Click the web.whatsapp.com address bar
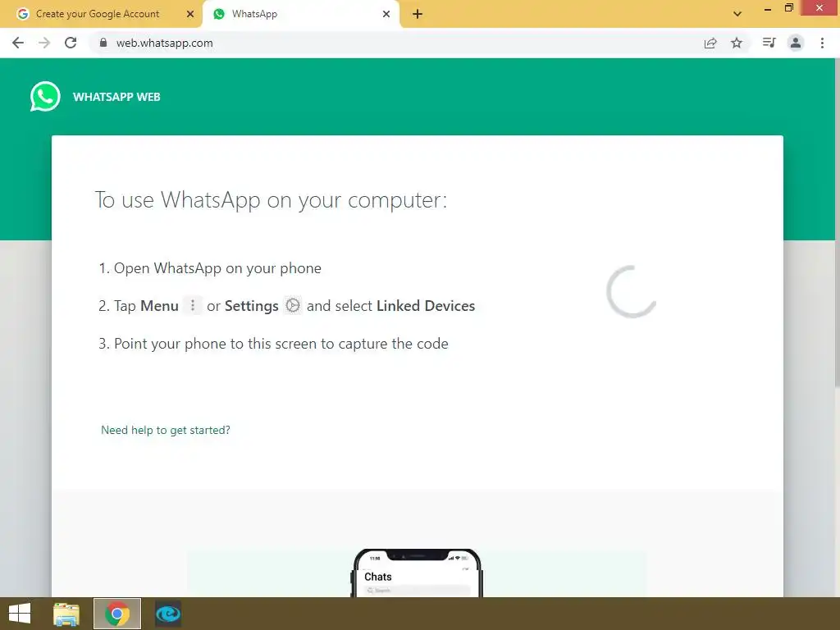This screenshot has width=840, height=630. pyautogui.click(x=396, y=43)
